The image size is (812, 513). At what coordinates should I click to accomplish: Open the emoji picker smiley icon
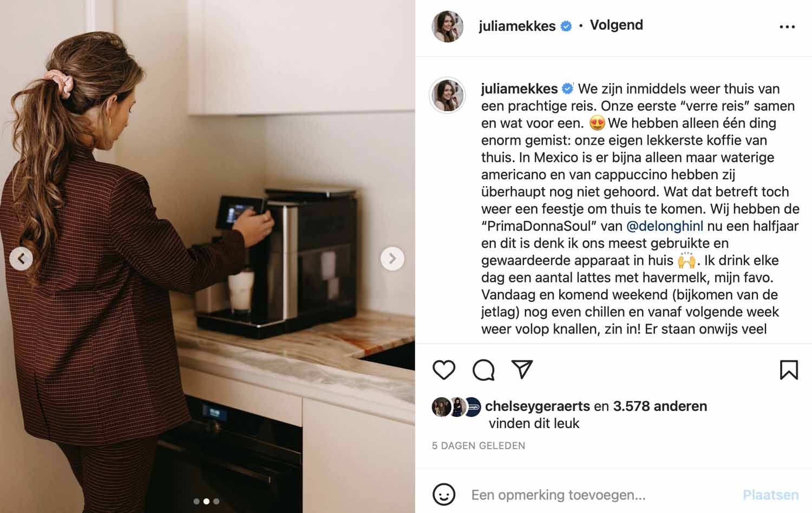point(444,494)
